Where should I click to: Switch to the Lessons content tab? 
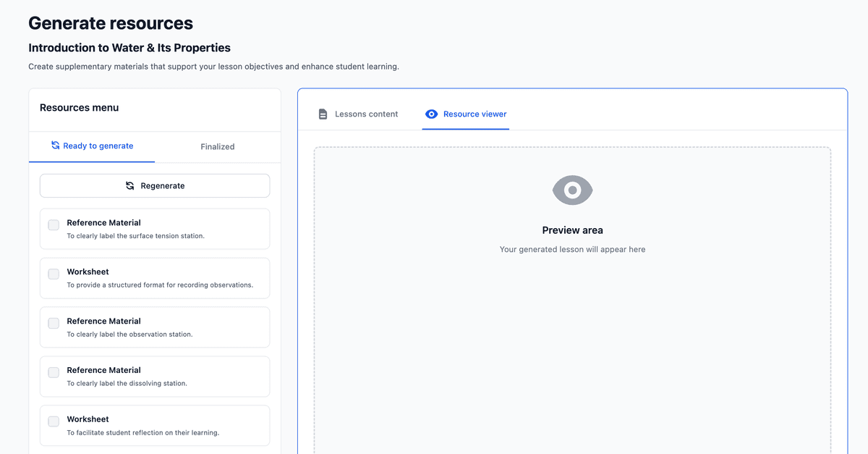pyautogui.click(x=366, y=114)
